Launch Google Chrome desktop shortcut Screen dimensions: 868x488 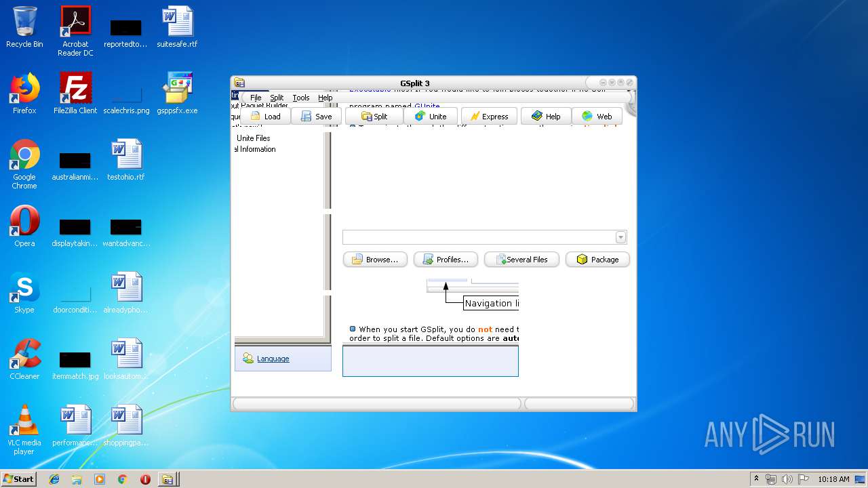coord(24,164)
